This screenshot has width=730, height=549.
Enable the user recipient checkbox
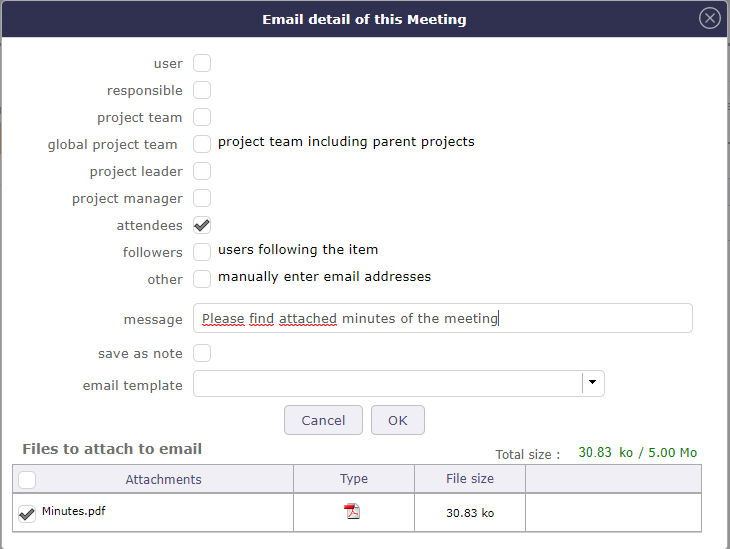click(x=202, y=63)
